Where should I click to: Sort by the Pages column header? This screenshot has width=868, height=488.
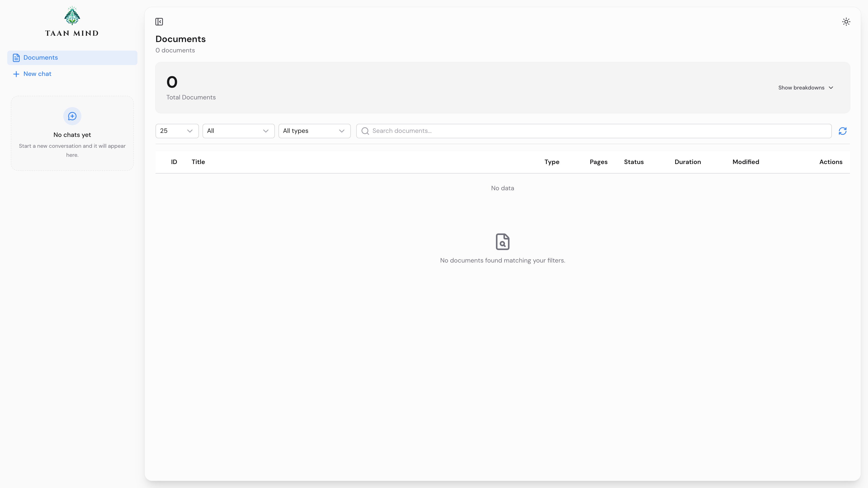pyautogui.click(x=599, y=162)
